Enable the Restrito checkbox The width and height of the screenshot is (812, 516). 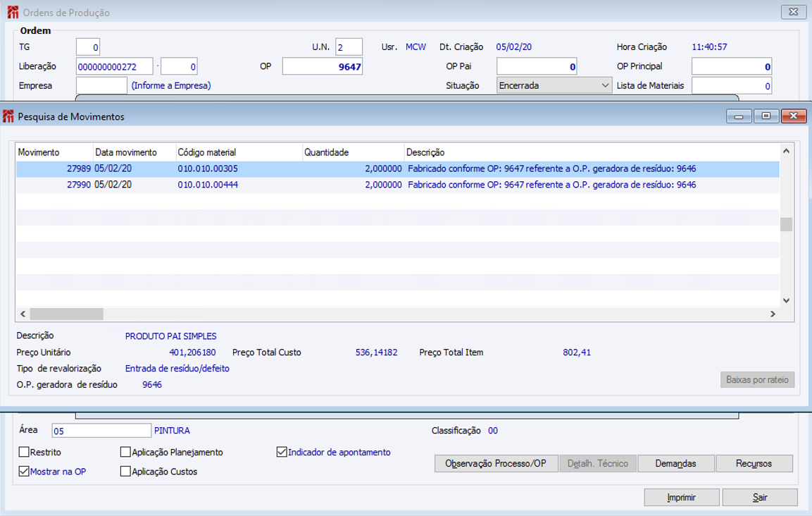(25, 453)
